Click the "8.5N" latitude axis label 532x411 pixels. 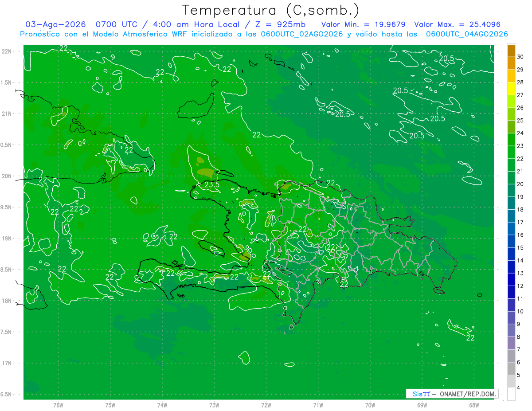pyautogui.click(x=7, y=270)
